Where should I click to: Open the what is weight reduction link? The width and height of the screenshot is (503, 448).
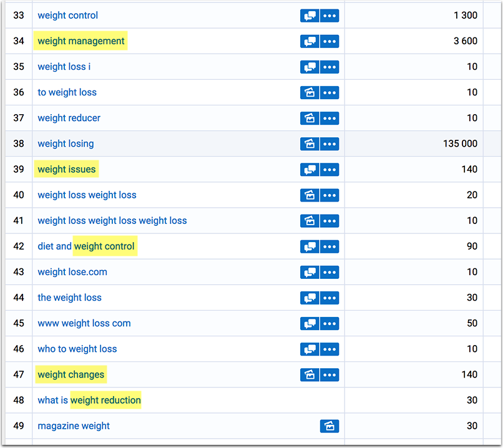point(89,401)
